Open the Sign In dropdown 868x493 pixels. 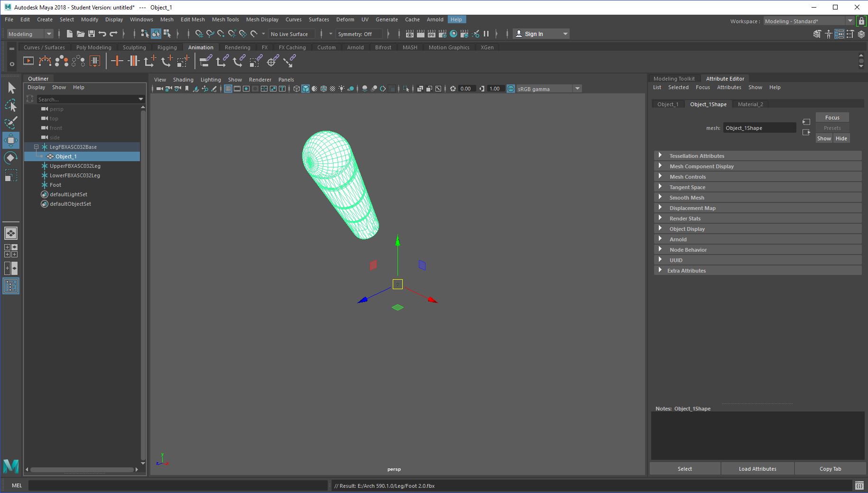pos(541,34)
